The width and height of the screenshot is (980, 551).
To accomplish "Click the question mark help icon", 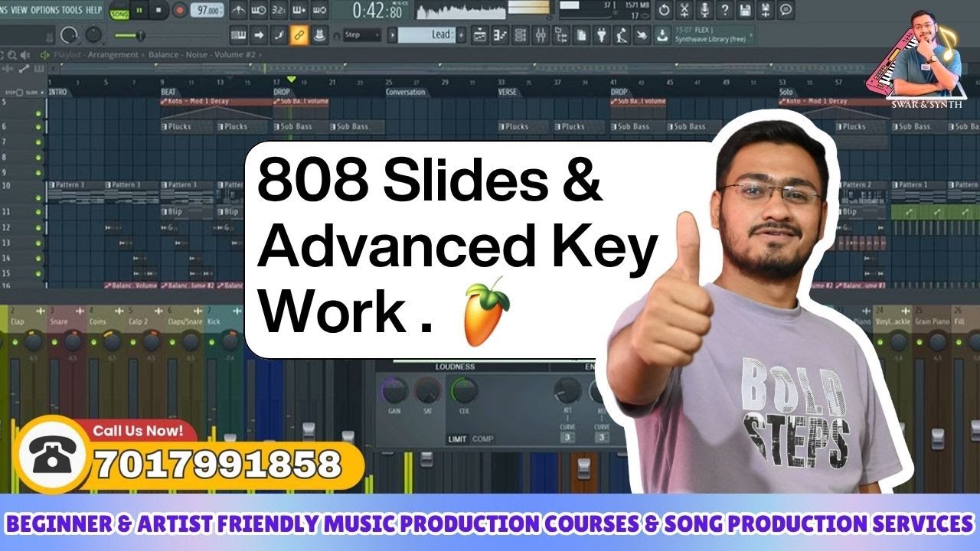I will click(x=724, y=11).
